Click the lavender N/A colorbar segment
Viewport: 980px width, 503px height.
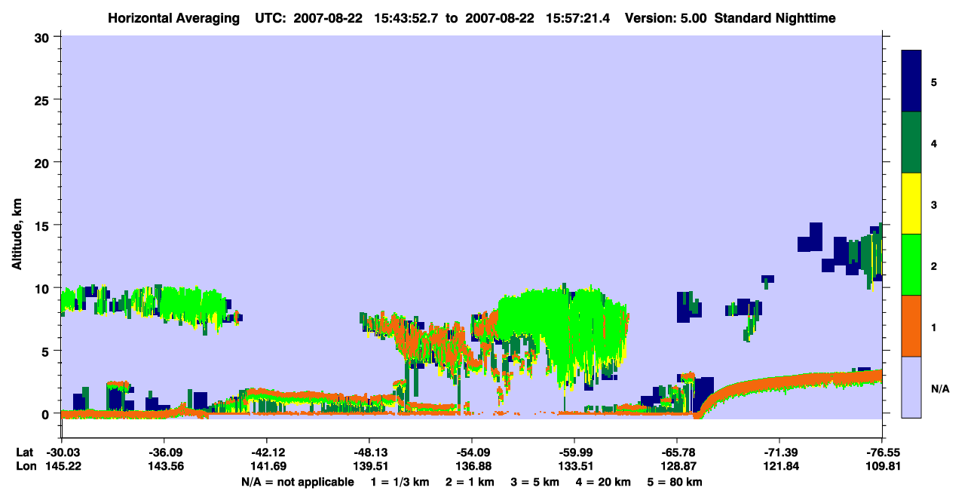pyautogui.click(x=911, y=387)
